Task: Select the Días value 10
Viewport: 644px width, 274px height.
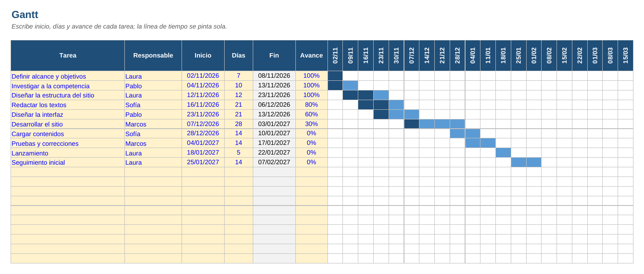Action: (x=239, y=86)
